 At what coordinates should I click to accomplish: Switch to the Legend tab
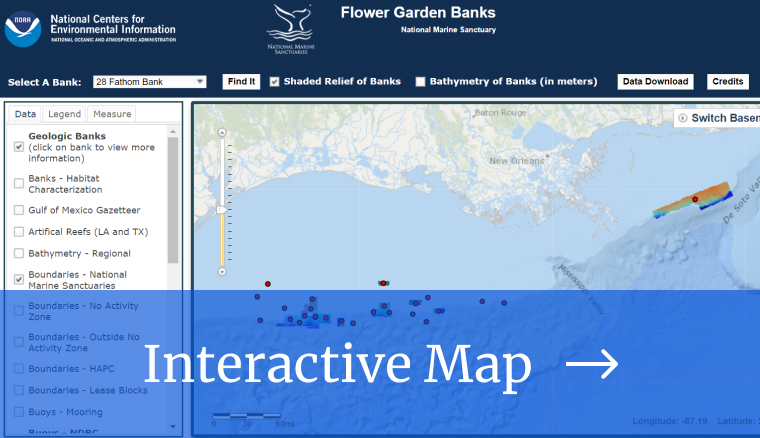pyautogui.click(x=64, y=114)
